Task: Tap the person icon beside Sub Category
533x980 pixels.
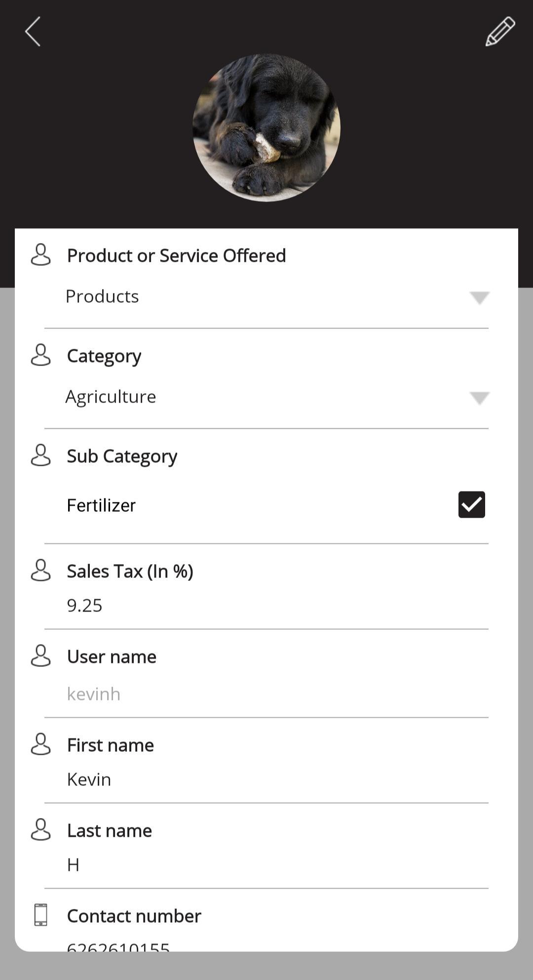Action: tap(40, 455)
